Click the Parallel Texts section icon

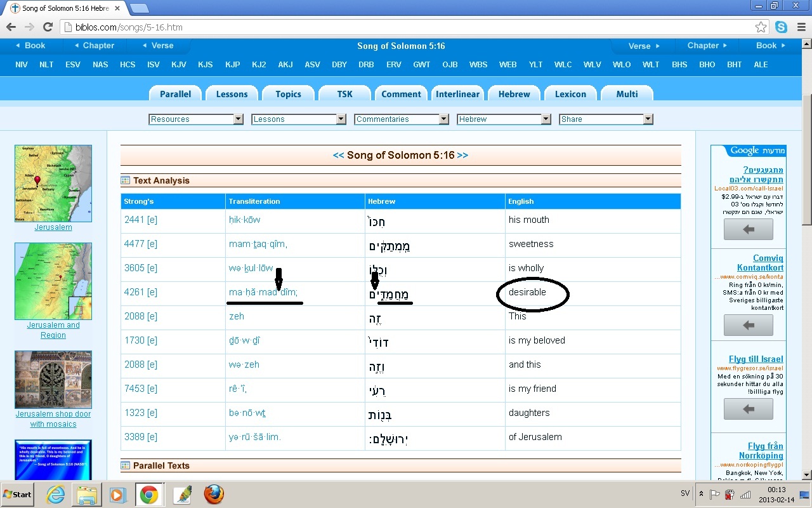[126, 465]
